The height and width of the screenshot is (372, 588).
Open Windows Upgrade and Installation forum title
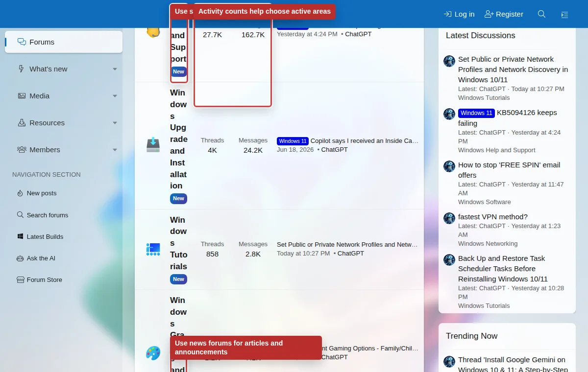click(x=178, y=139)
